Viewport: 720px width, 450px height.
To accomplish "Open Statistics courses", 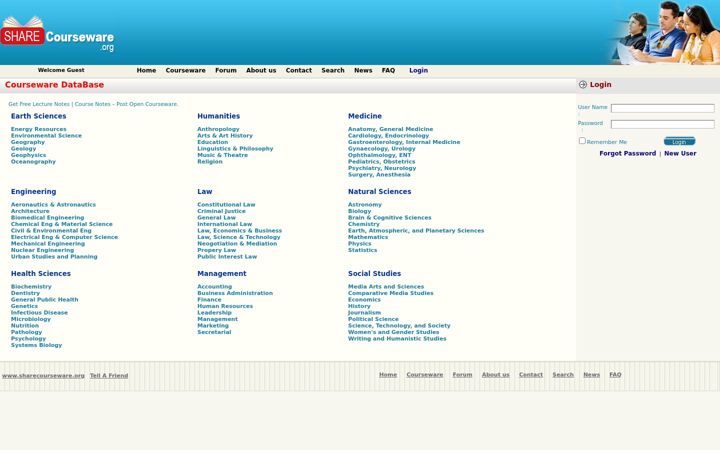I will 363,250.
